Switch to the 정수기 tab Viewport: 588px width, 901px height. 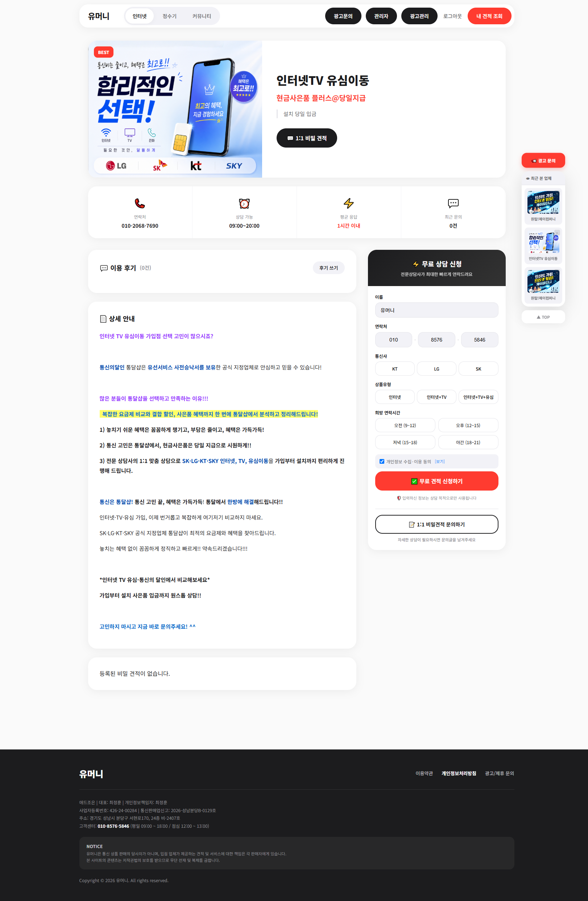(x=169, y=16)
